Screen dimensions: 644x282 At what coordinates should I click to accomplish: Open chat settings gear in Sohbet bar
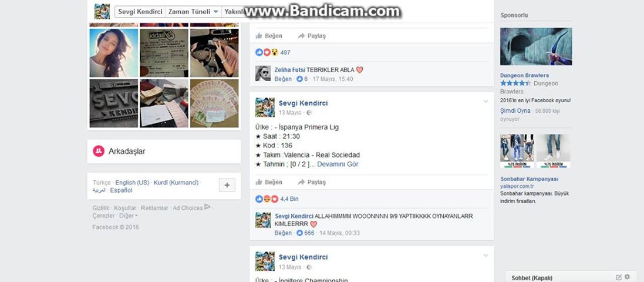click(x=627, y=277)
